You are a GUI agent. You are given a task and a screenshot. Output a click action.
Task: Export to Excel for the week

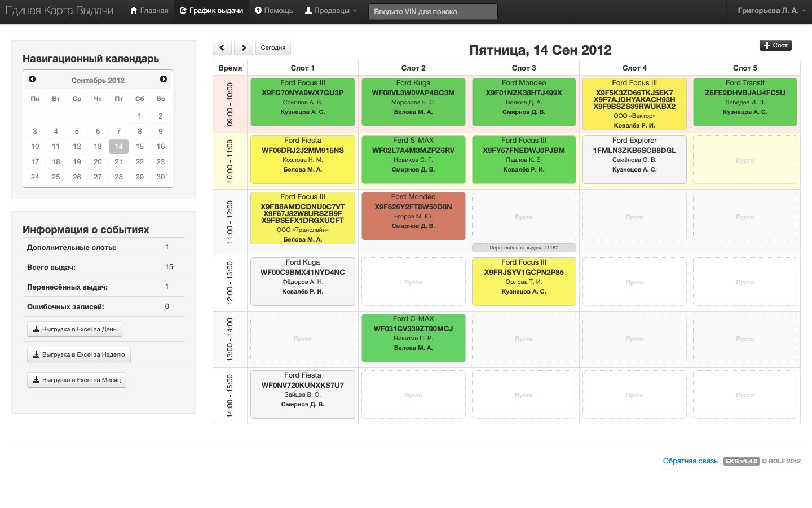tap(79, 354)
